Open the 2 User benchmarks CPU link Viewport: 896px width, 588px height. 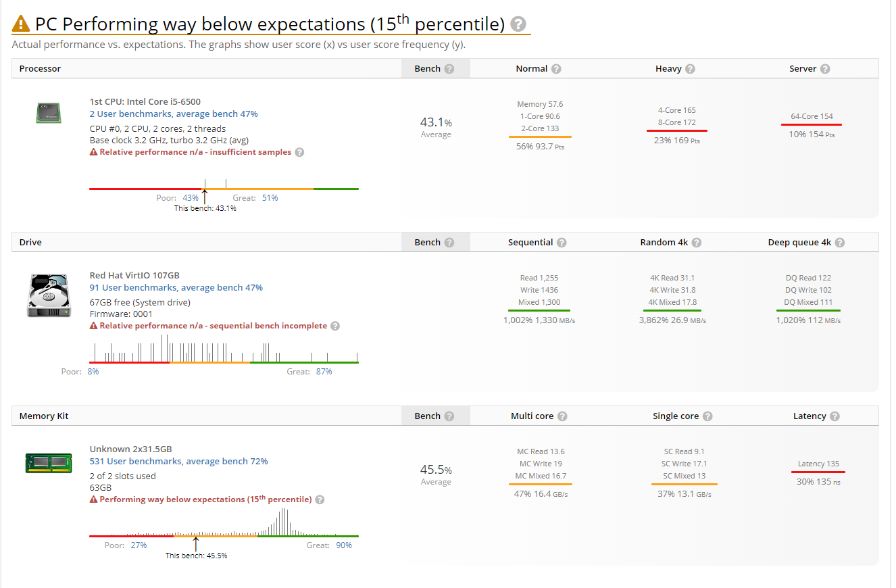[x=174, y=114]
